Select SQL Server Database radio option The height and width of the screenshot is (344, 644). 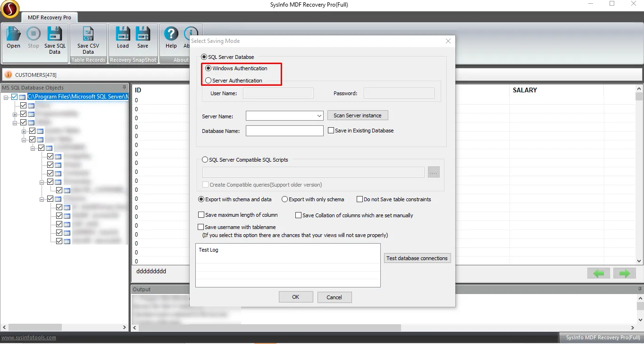pyautogui.click(x=205, y=57)
